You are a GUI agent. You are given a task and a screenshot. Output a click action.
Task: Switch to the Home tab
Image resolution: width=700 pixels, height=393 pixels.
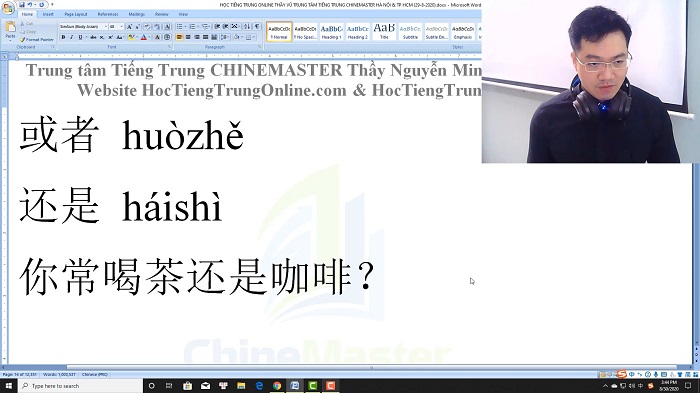(27, 14)
